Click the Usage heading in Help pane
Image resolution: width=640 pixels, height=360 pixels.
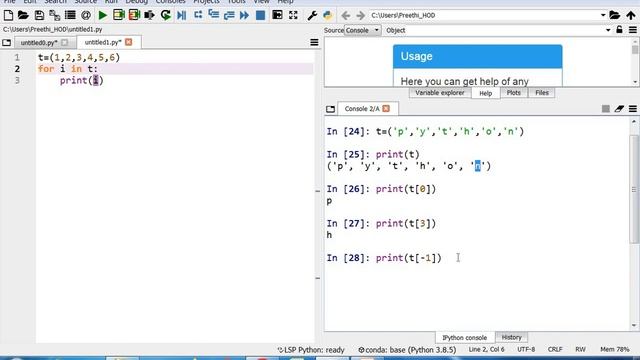[x=416, y=56]
